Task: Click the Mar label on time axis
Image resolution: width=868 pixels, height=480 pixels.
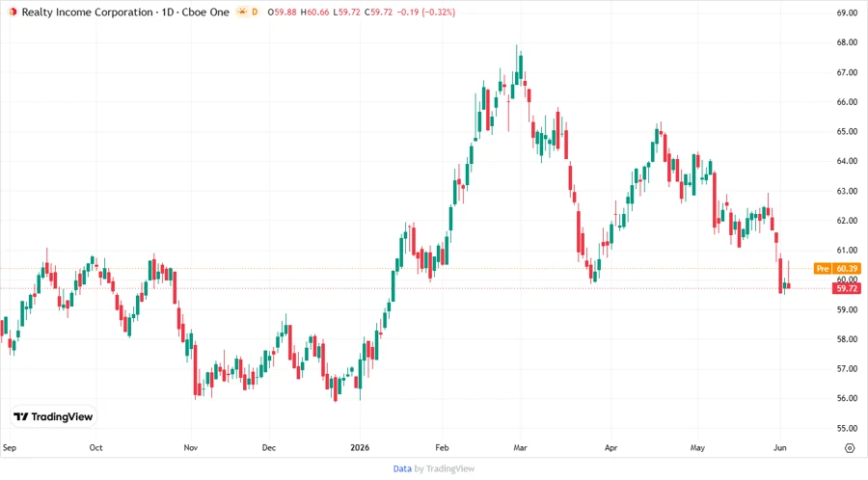Action: pyautogui.click(x=520, y=448)
